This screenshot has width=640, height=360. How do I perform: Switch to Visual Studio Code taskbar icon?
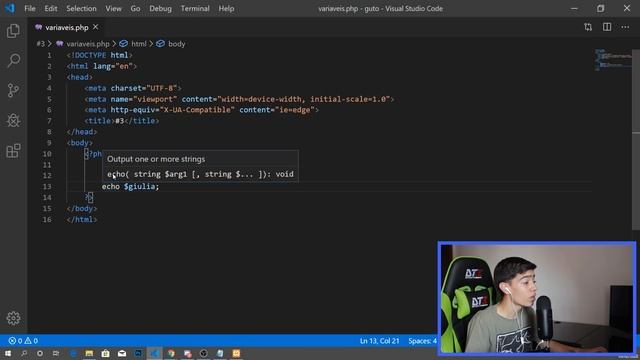click(x=154, y=353)
